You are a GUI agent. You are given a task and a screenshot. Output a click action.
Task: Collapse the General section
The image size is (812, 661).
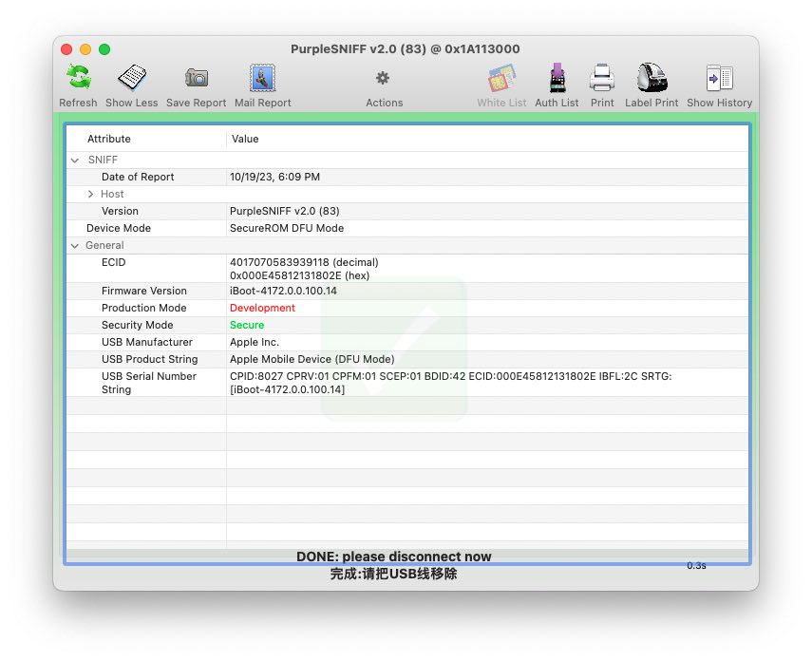(x=75, y=246)
